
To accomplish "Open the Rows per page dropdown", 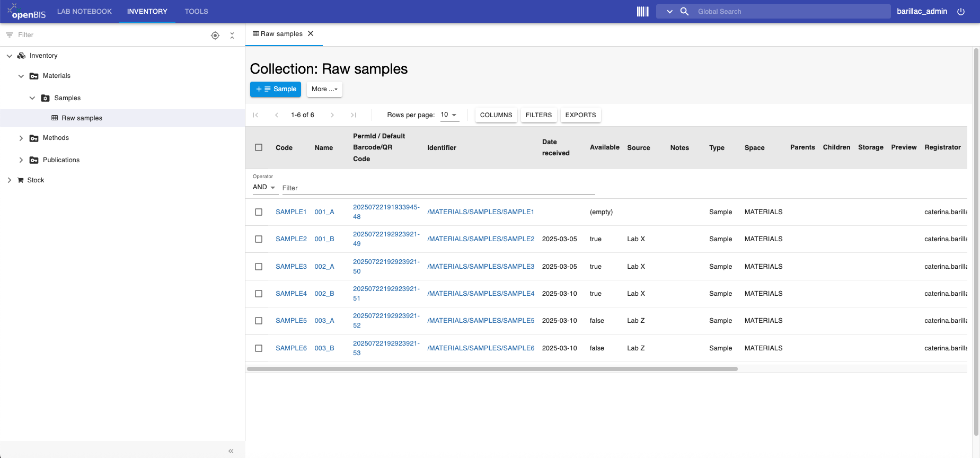I will click(x=449, y=115).
